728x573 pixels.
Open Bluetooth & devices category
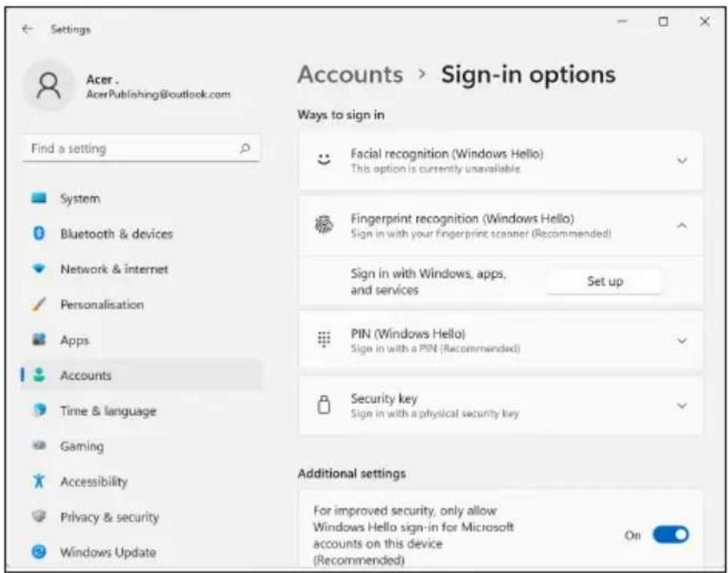point(141,234)
